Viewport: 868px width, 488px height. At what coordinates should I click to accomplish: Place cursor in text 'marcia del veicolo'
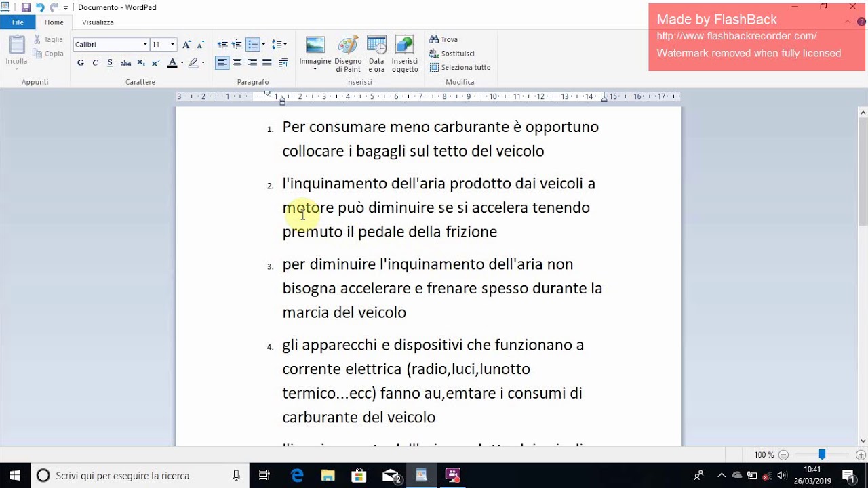(344, 312)
